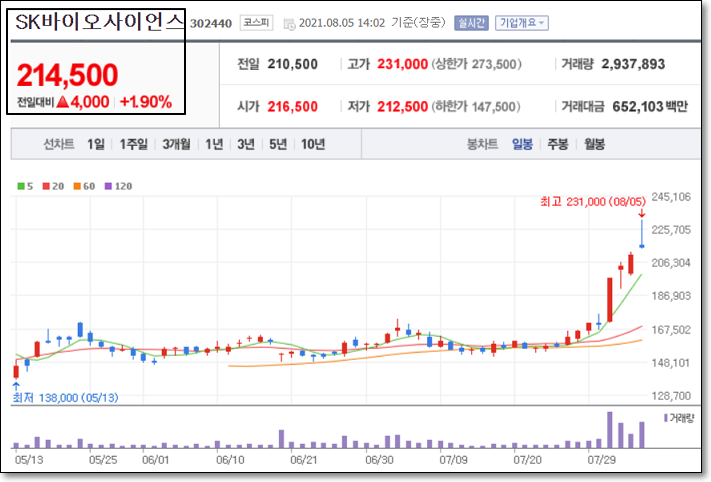This screenshot has height=482, width=711.
Task: Click the SK바이오사이언스 stock name
Action: pyautogui.click(x=99, y=22)
